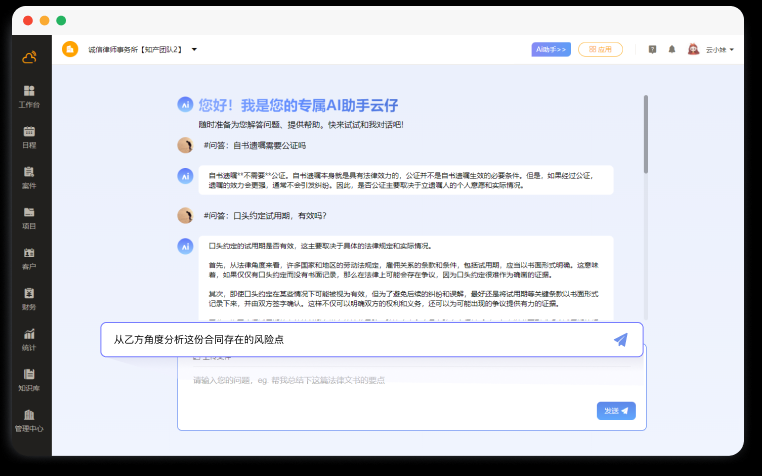Click the orange cloud logo at top left
This screenshot has height=476, width=762.
[29, 56]
